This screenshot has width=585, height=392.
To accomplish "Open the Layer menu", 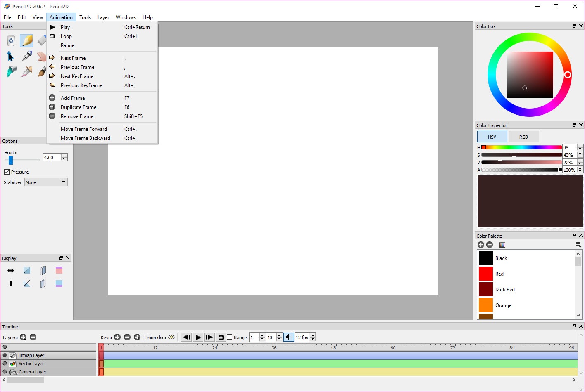I will click(103, 17).
